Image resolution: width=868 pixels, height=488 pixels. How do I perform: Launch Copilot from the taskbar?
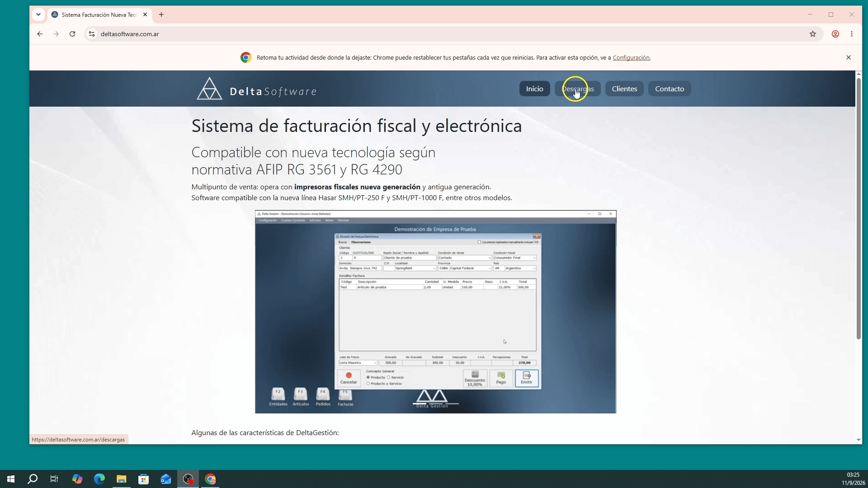tap(77, 479)
